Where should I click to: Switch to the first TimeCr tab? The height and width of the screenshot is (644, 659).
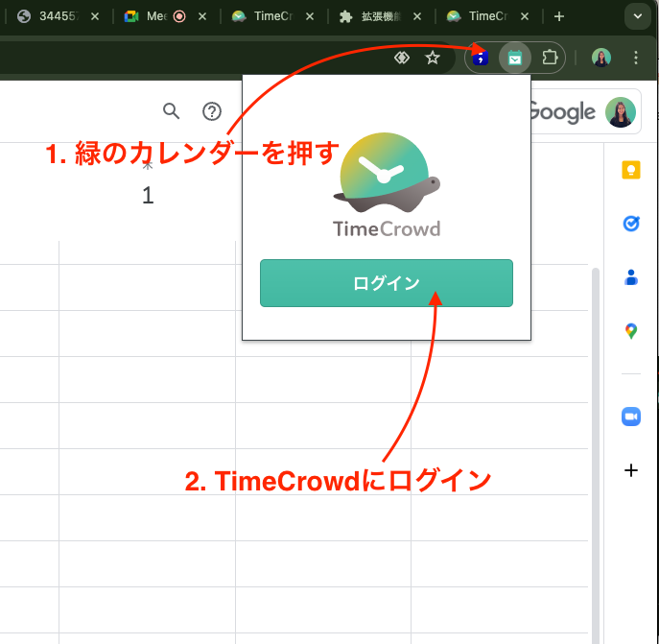pyautogui.click(x=273, y=16)
